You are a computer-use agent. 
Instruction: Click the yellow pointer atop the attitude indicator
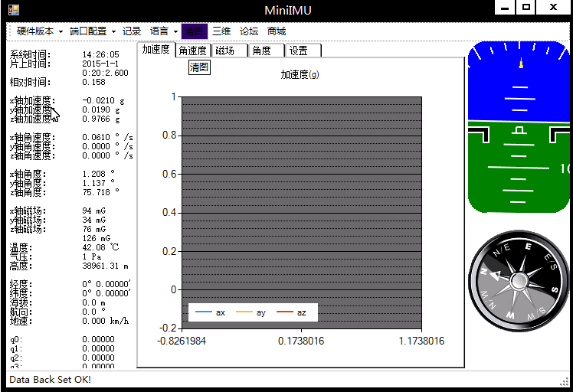point(521,63)
